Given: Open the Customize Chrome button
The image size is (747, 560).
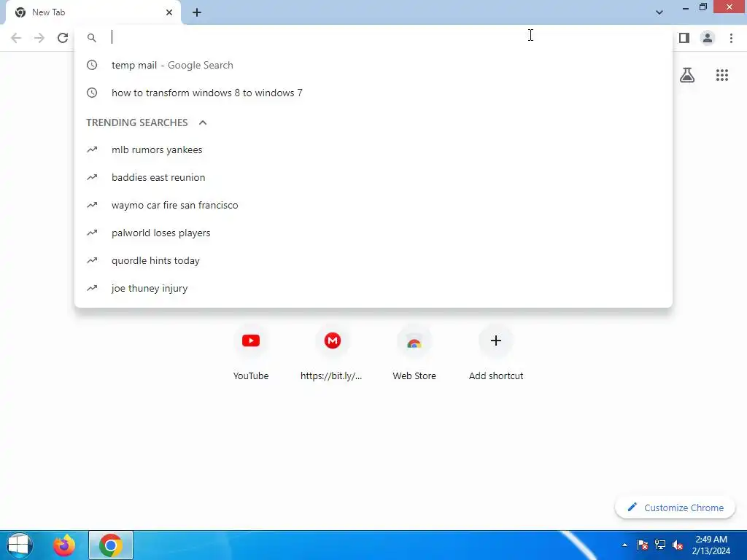Looking at the screenshot, I should pos(675,507).
